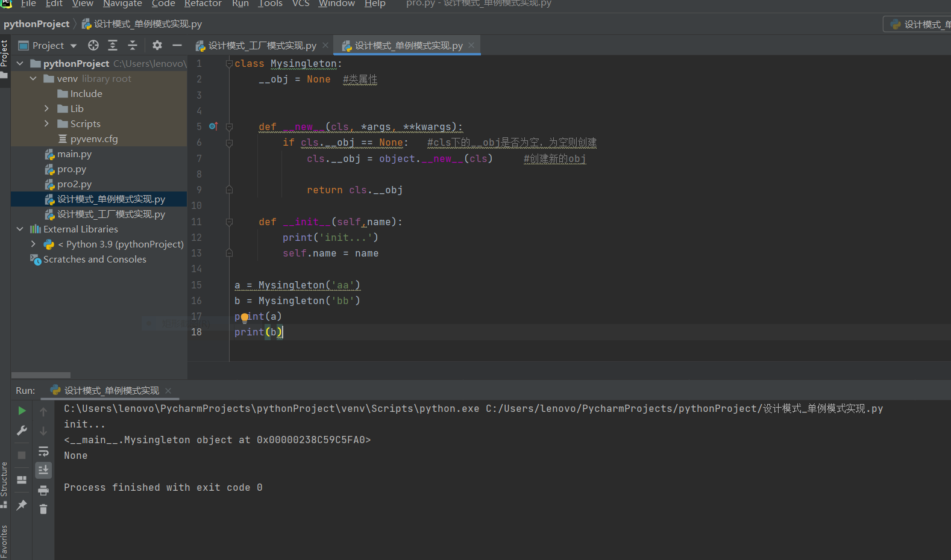Click the stop process square icon
951x560 pixels.
(x=22, y=455)
